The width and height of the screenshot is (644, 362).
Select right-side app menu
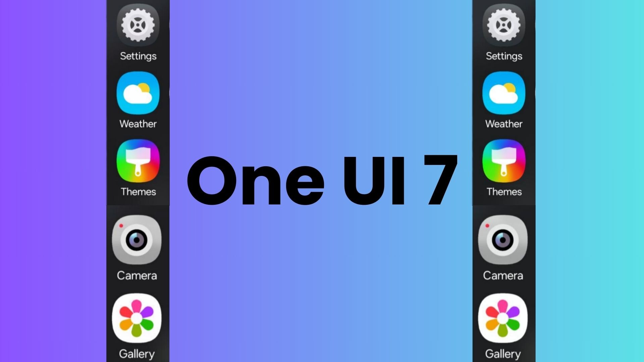click(504, 177)
